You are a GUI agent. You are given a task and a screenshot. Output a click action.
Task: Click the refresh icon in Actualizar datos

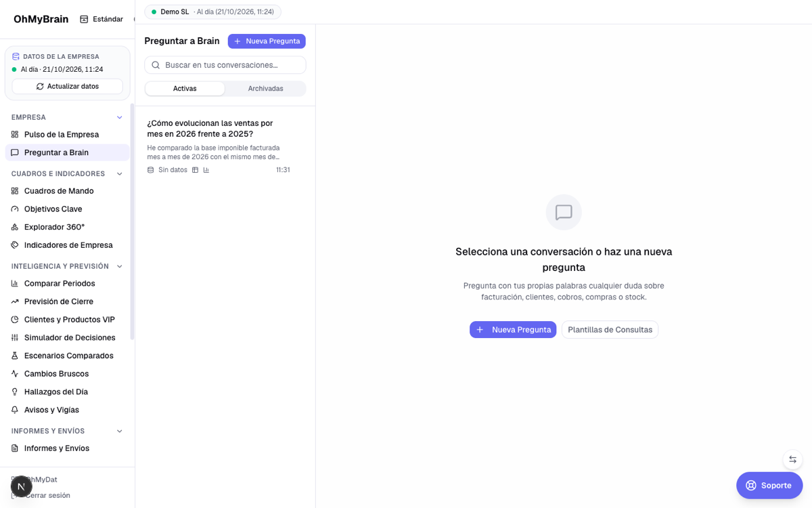[x=40, y=87]
